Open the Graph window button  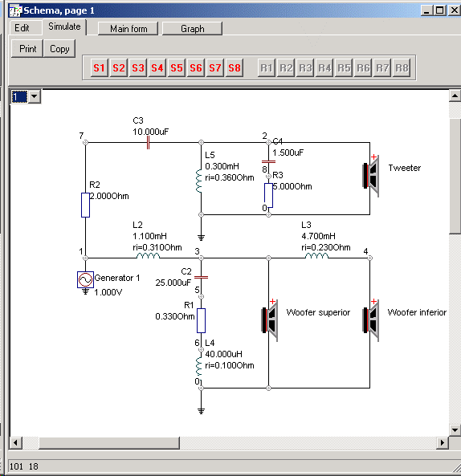tap(193, 29)
